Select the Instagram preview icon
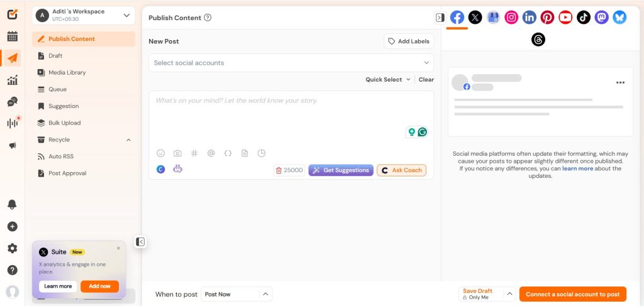The height and width of the screenshot is (306, 644). pyautogui.click(x=511, y=17)
